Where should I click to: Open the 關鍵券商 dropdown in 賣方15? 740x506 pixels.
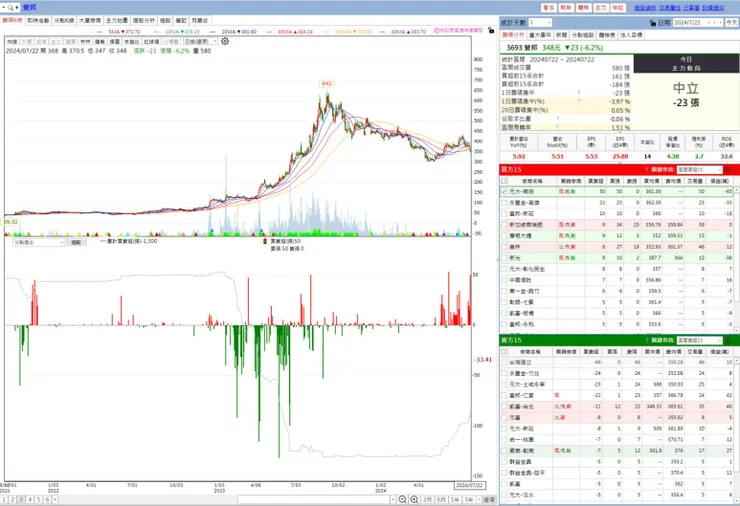700,340
